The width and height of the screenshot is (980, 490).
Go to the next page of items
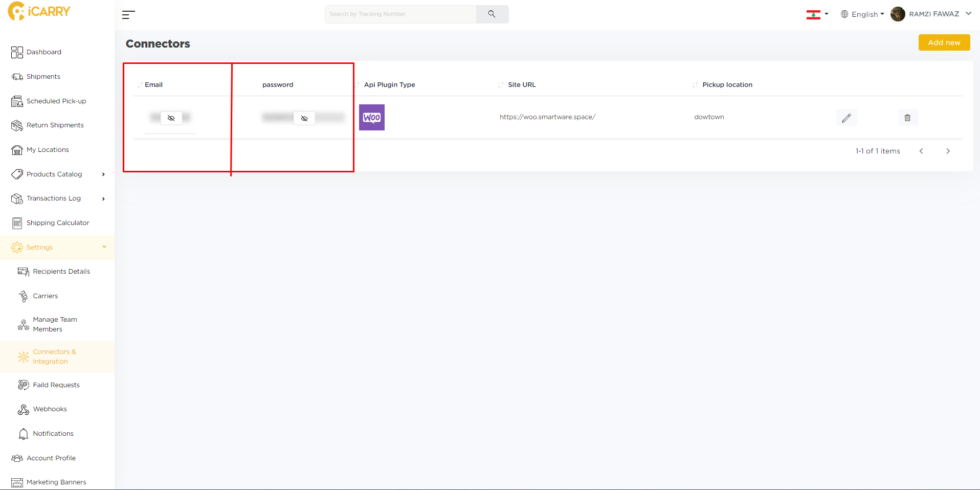(948, 151)
